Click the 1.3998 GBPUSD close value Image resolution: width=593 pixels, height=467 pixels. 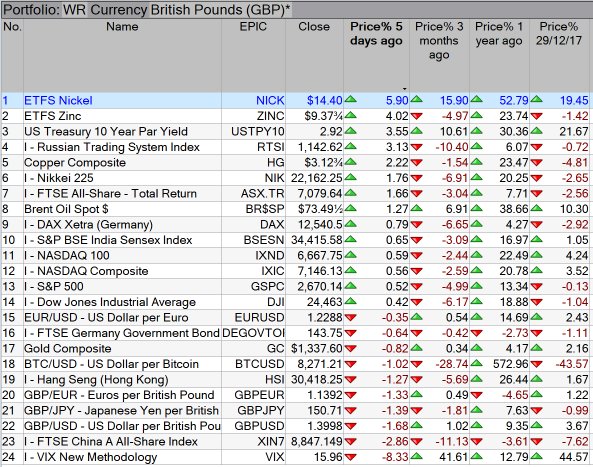click(325, 426)
